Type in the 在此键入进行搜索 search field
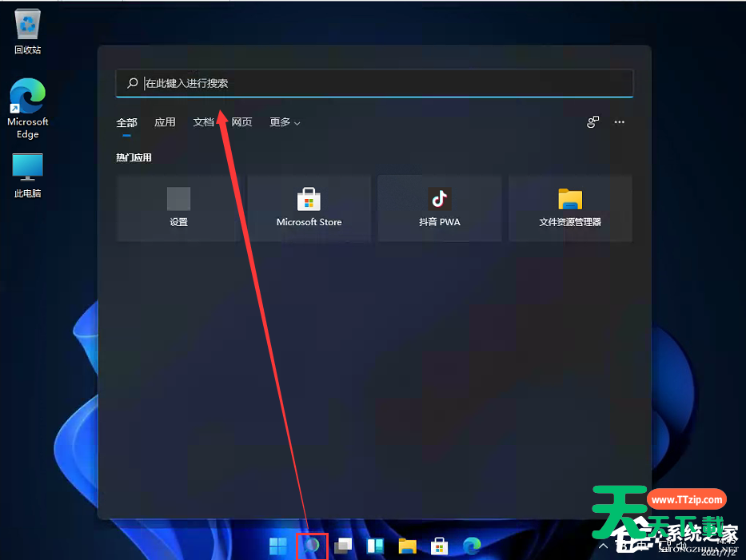746x560 pixels. coord(374,83)
